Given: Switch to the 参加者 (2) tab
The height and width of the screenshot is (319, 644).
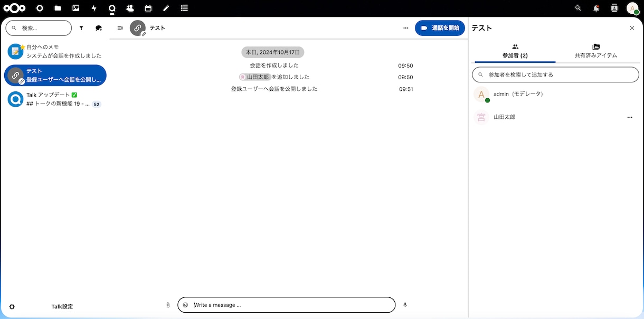Looking at the screenshot, I should click(x=515, y=51).
